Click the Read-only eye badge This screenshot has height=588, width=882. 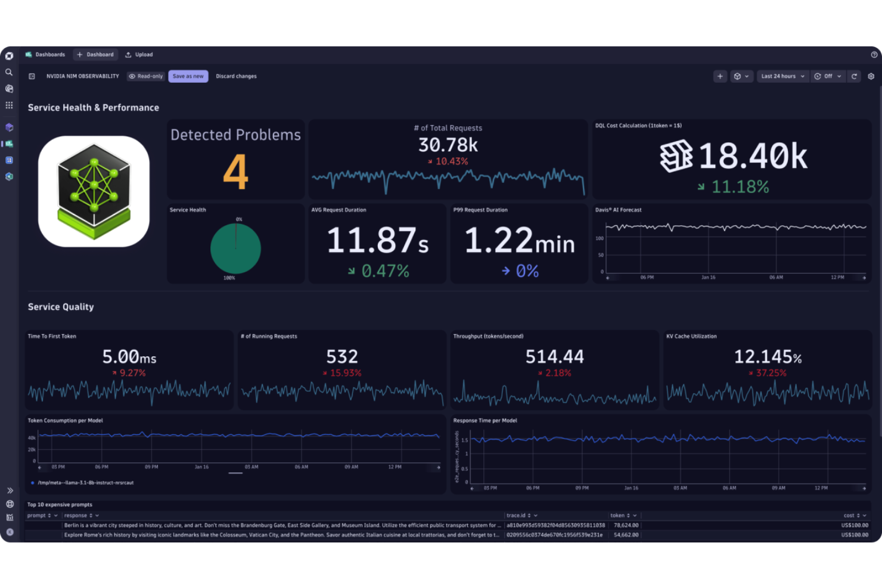[146, 76]
